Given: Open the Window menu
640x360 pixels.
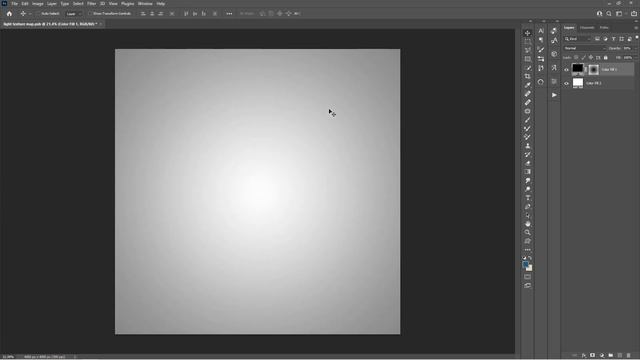Looking at the screenshot, I should pyautogui.click(x=145, y=4).
